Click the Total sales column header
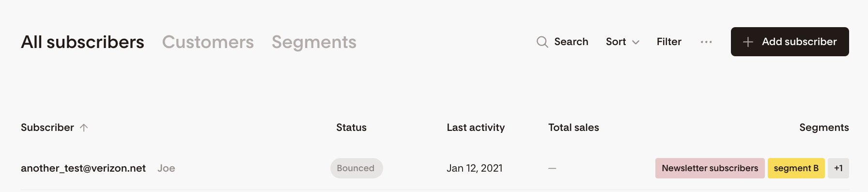The width and height of the screenshot is (868, 192). [573, 128]
